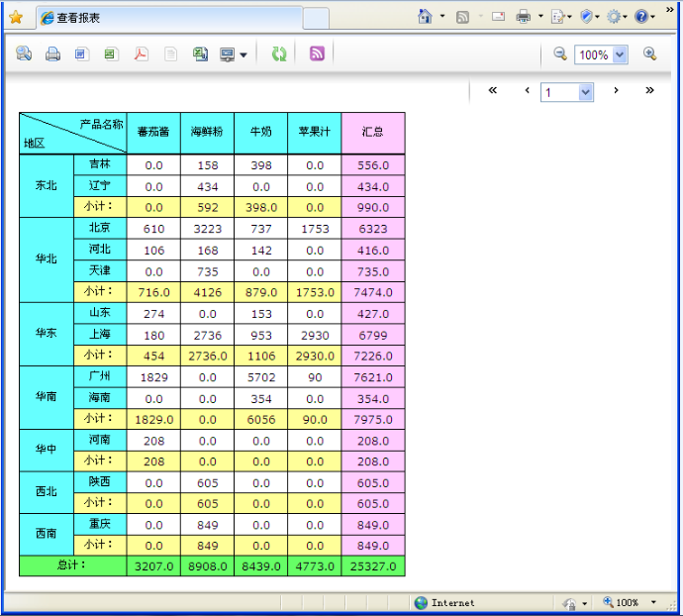
Task: Click the 苹果汁 column header
Action: click(314, 133)
